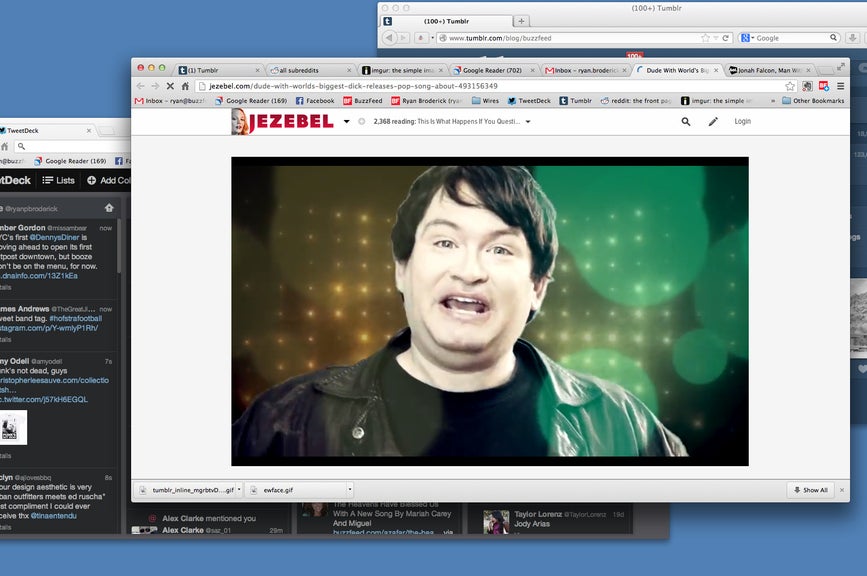Click the TweetDeck home column icon
This screenshot has height=576, width=867.
point(109,208)
